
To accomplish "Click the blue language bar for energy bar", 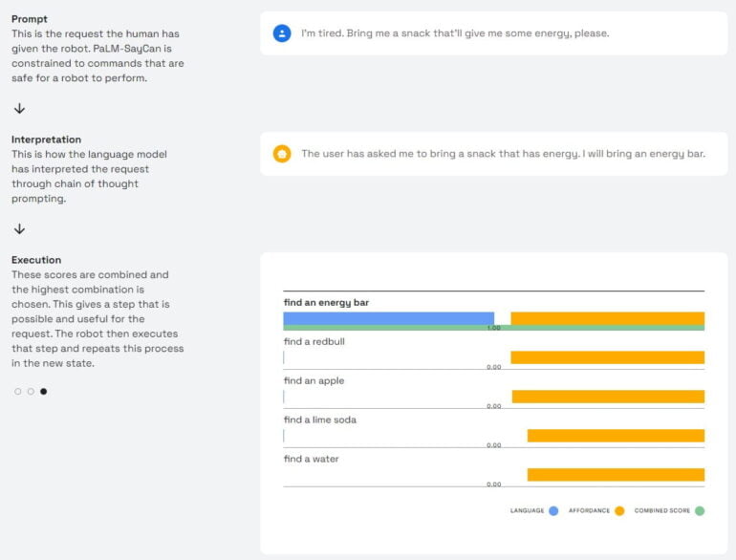I will (x=388, y=318).
